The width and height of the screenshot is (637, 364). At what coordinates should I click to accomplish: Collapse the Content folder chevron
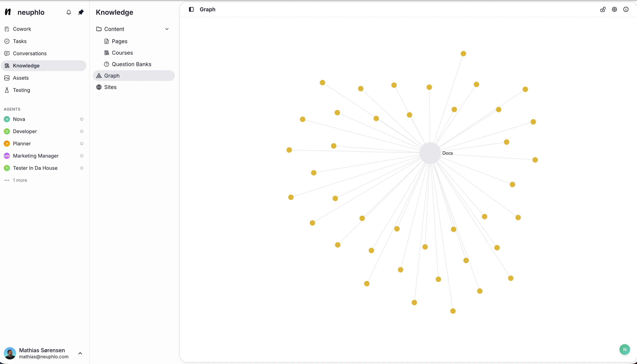click(x=167, y=29)
